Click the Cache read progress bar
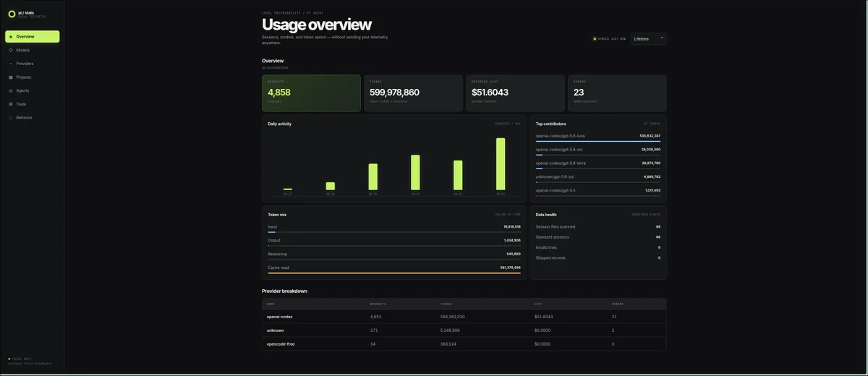The height and width of the screenshot is (376, 868). 394,273
